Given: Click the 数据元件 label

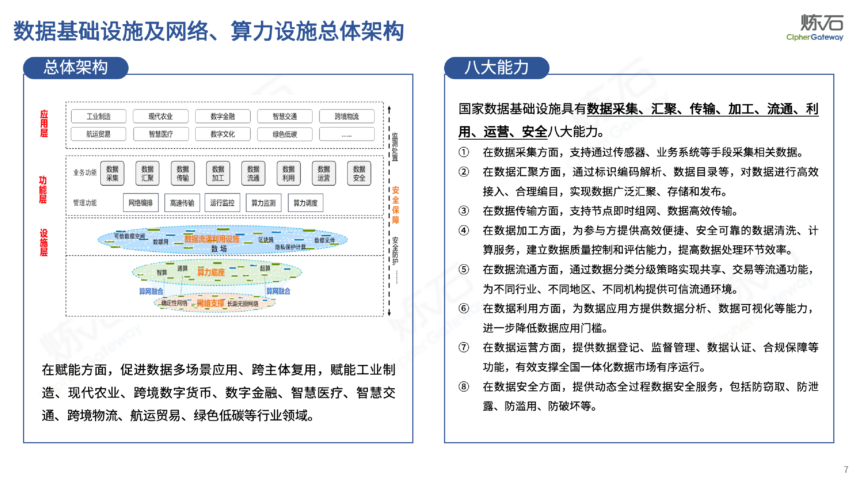Looking at the screenshot, I should pyautogui.click(x=324, y=240).
